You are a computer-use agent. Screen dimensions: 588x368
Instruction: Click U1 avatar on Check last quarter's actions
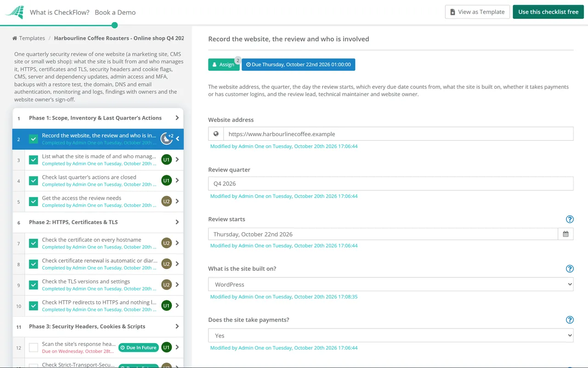166,180
